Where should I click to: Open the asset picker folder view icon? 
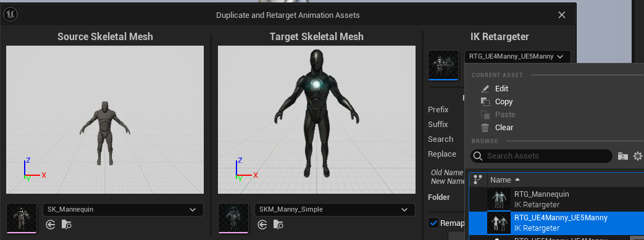coord(622,156)
